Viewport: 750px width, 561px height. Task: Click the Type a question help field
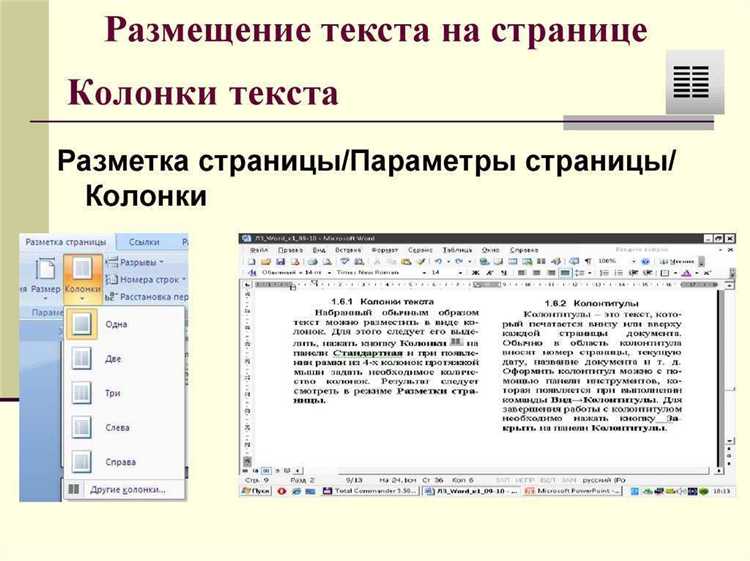point(642,250)
